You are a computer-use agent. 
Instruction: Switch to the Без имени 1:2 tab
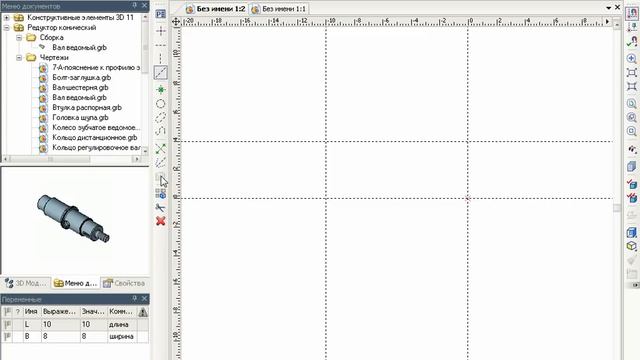[216, 9]
